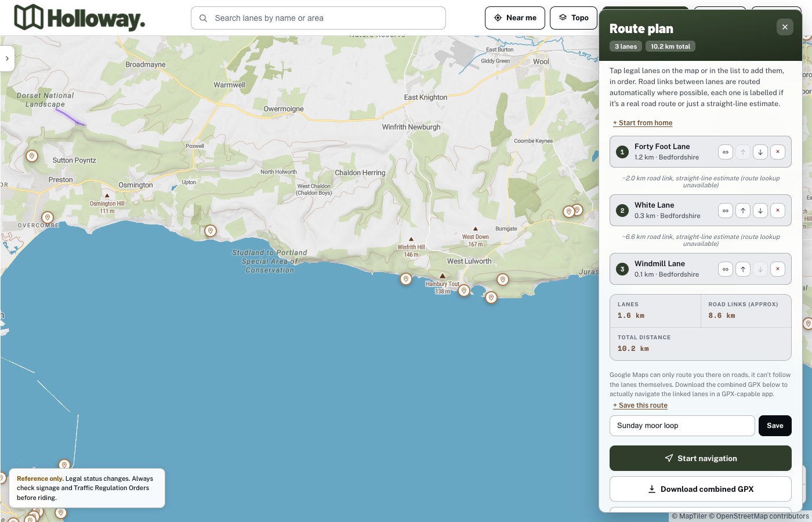The width and height of the screenshot is (812, 522).
Task: Click lane marker south of West Lulworth
Action: click(491, 297)
